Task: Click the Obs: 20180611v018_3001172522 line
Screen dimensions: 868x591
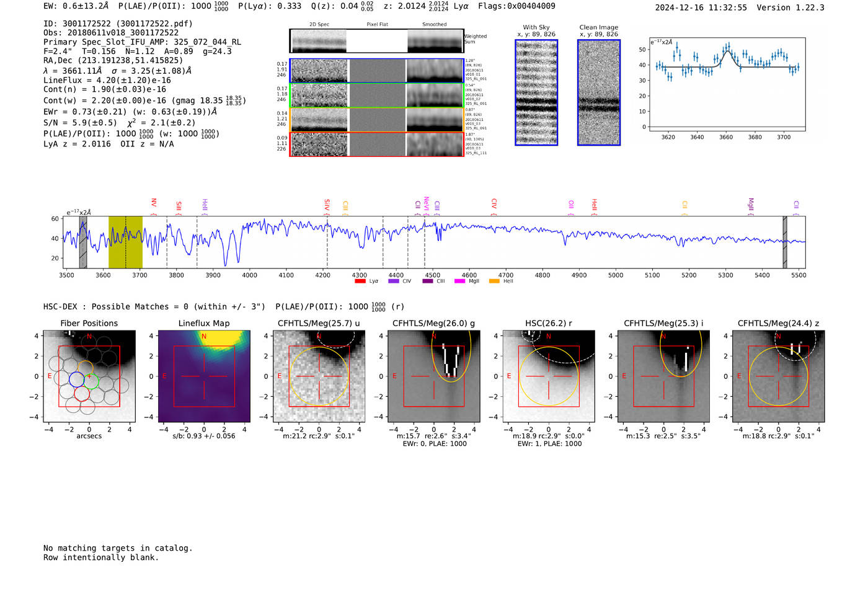Action: 111,33
